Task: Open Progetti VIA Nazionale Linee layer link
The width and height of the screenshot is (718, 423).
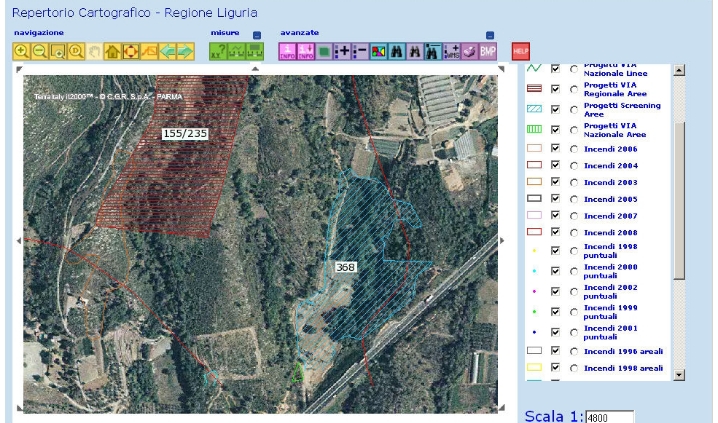Action: pos(615,69)
